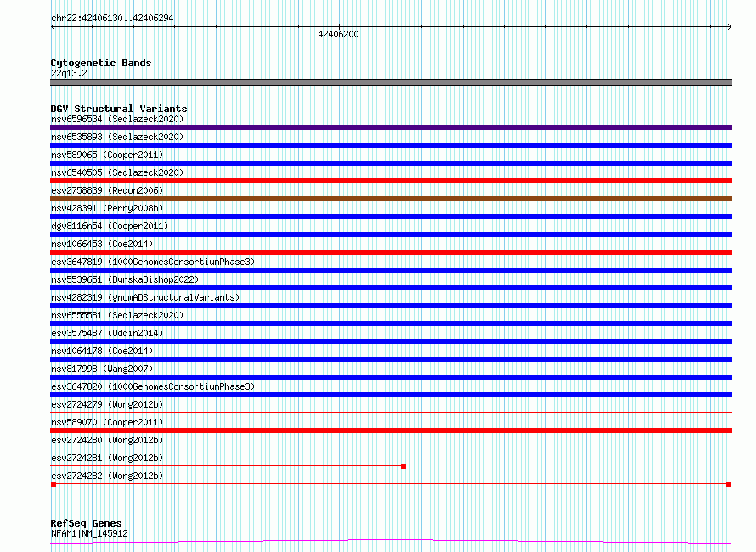Open variant nsv589070 (Cooper2011) label

pyautogui.click(x=107, y=422)
